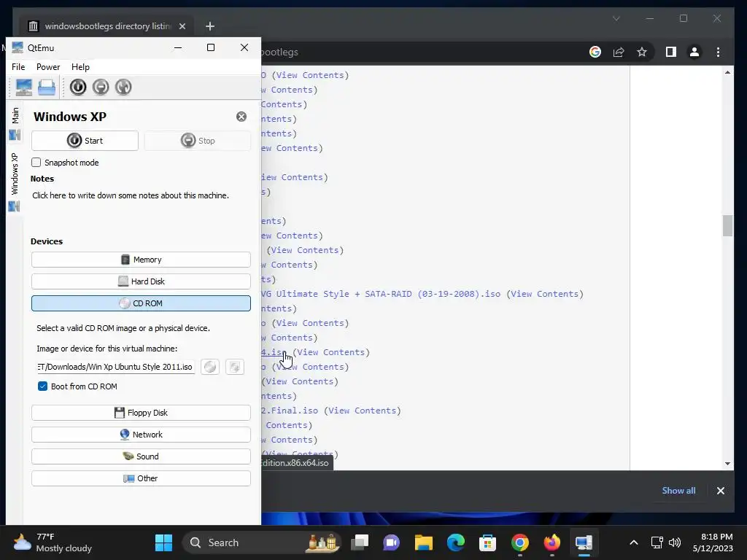Expand the Floppy Disk device section
The width and height of the screenshot is (747, 560).
pyautogui.click(x=141, y=413)
